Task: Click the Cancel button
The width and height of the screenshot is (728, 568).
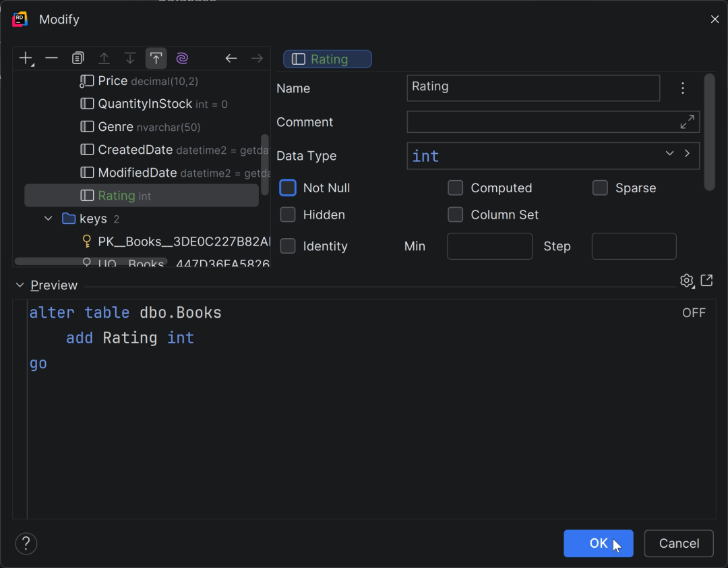Action: point(679,543)
